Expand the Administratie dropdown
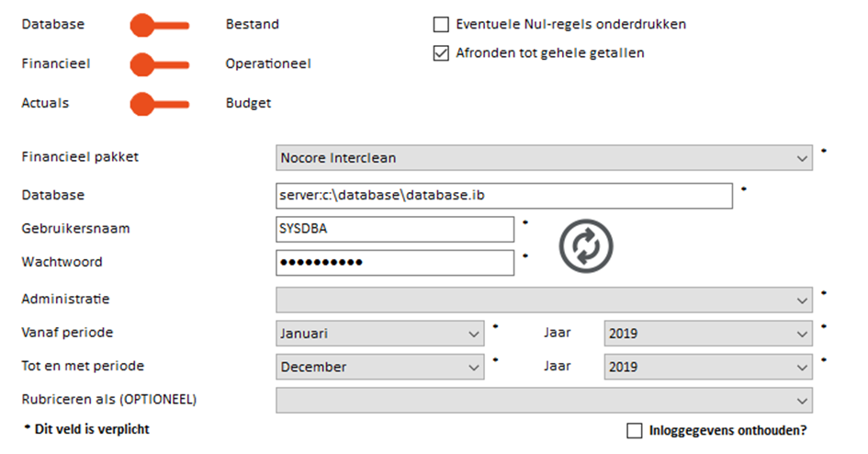The height and width of the screenshot is (454, 868). coord(544,301)
